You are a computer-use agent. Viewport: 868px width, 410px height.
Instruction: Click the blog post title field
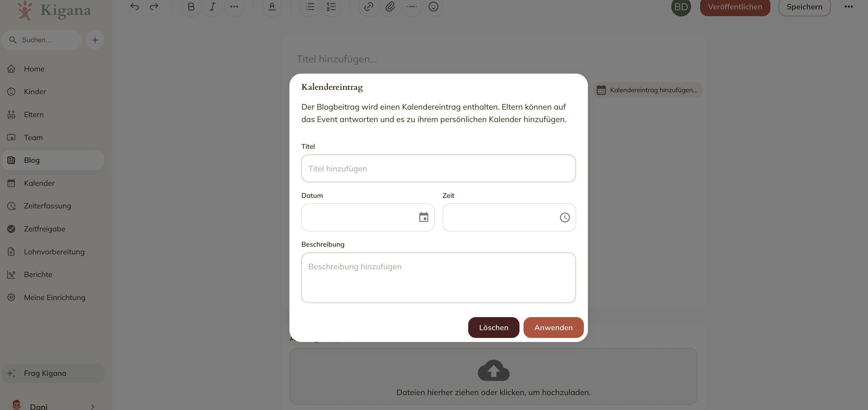click(493, 59)
